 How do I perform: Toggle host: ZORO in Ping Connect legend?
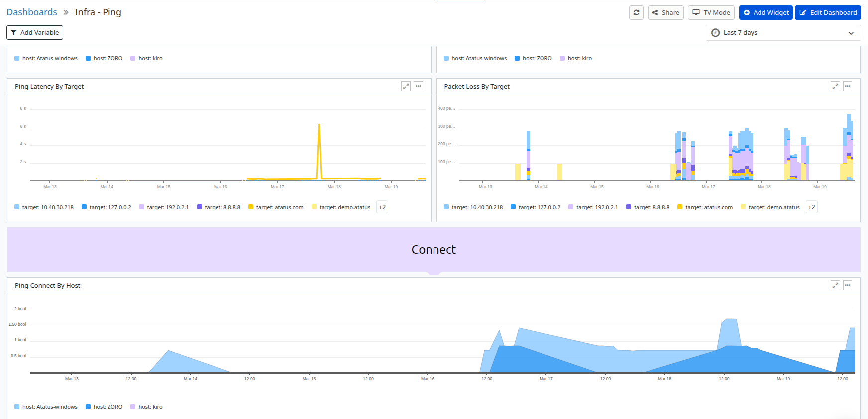coord(104,407)
